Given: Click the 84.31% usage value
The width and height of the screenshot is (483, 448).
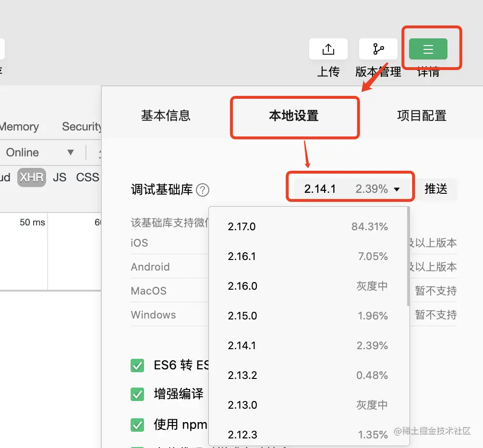Looking at the screenshot, I should coord(370,227).
